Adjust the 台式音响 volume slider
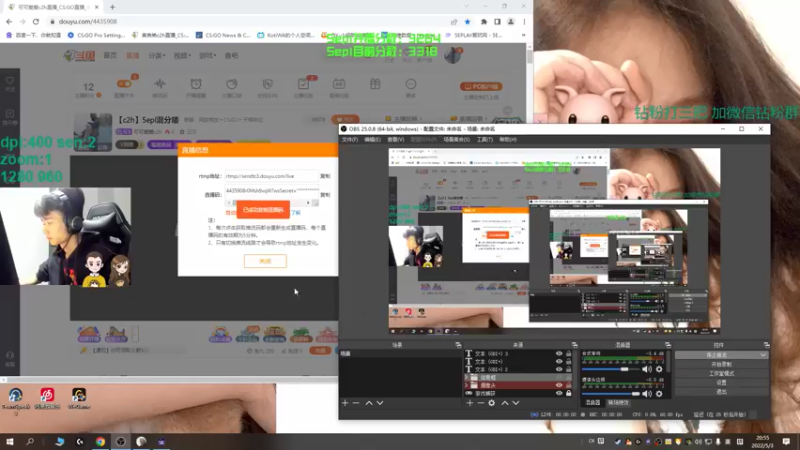This screenshot has width=800, height=450. point(611,369)
